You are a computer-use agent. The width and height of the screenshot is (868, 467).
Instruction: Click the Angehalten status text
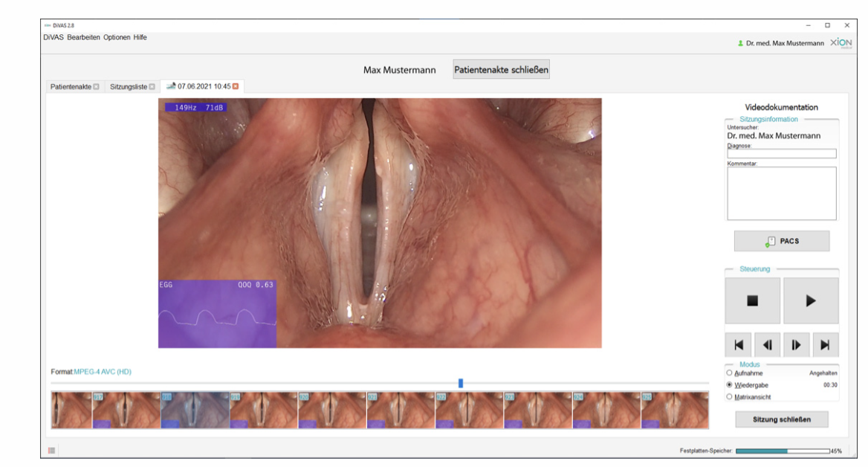pos(823,373)
